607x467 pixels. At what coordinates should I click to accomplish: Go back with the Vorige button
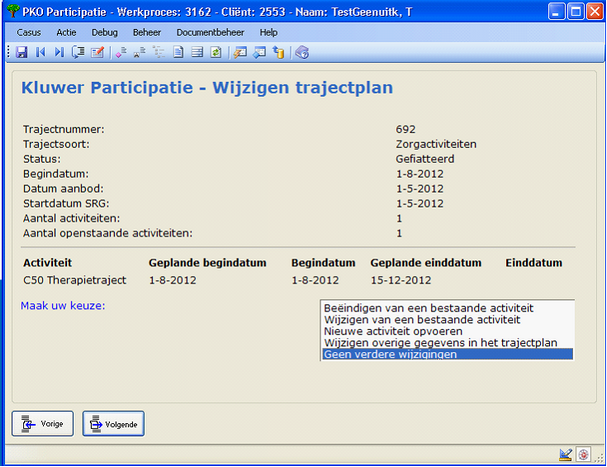[x=43, y=424]
